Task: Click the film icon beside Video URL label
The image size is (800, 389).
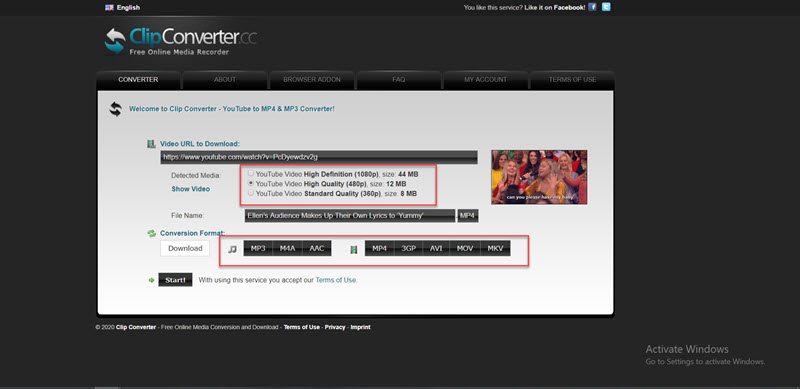Action: tap(151, 144)
